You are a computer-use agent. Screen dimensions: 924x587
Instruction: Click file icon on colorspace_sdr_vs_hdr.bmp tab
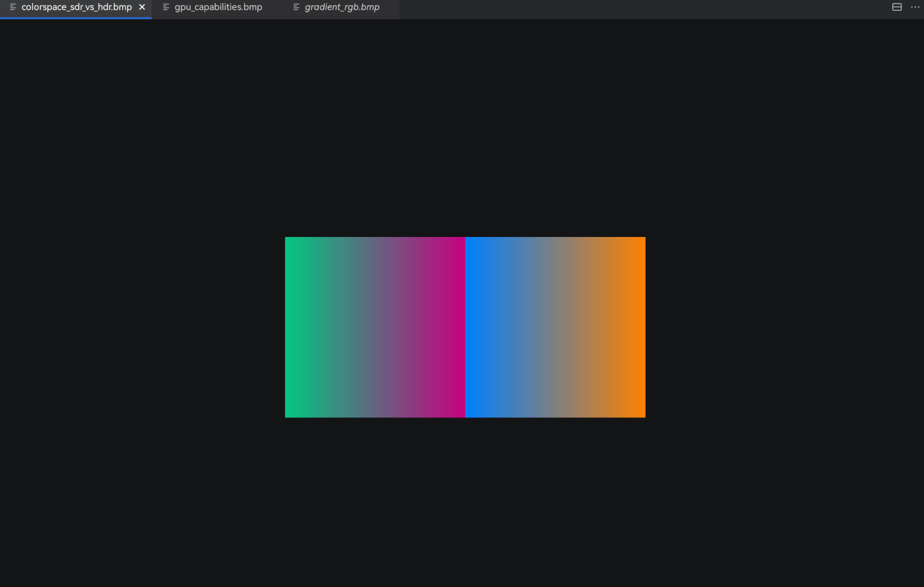[13, 7]
